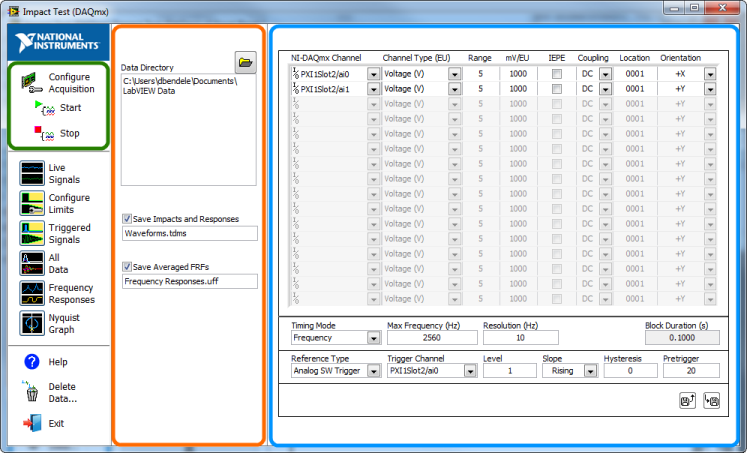Open Configure Limits icon

(32, 203)
